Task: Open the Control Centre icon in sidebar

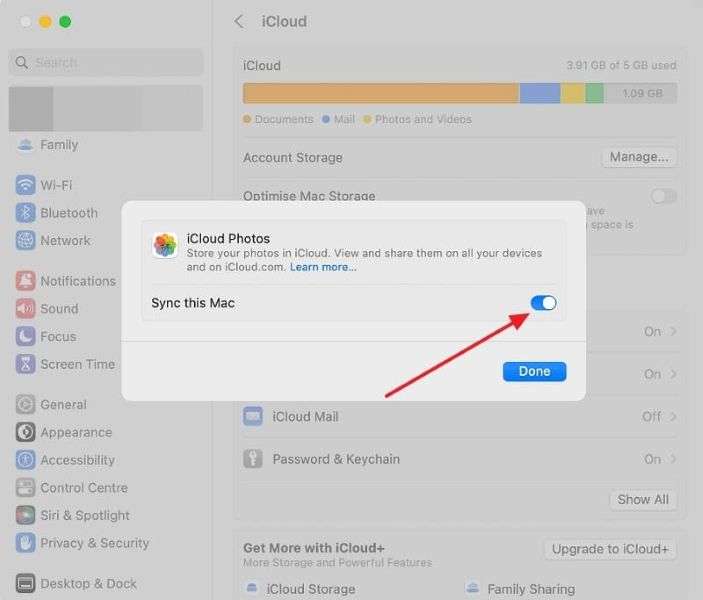Action: click(26, 487)
